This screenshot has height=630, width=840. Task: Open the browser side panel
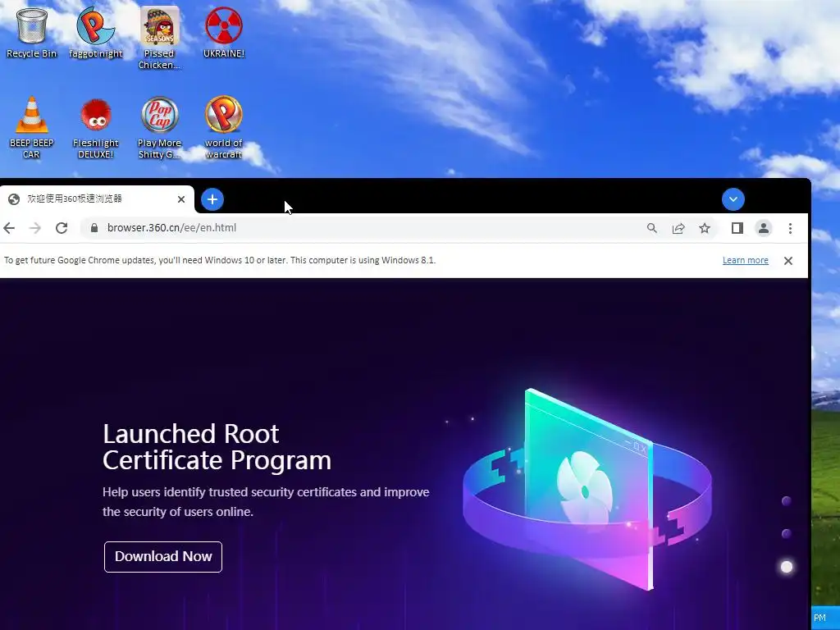(737, 228)
